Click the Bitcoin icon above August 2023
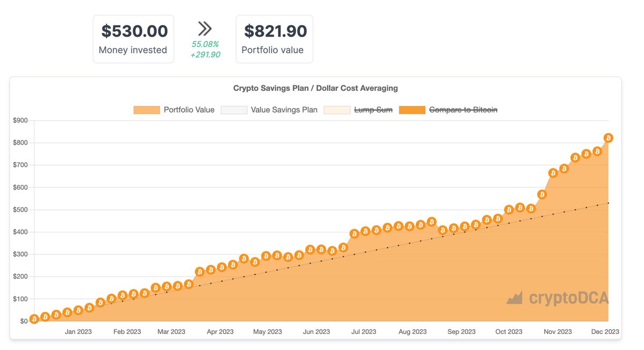644x350 pixels. pyautogui.click(x=409, y=225)
